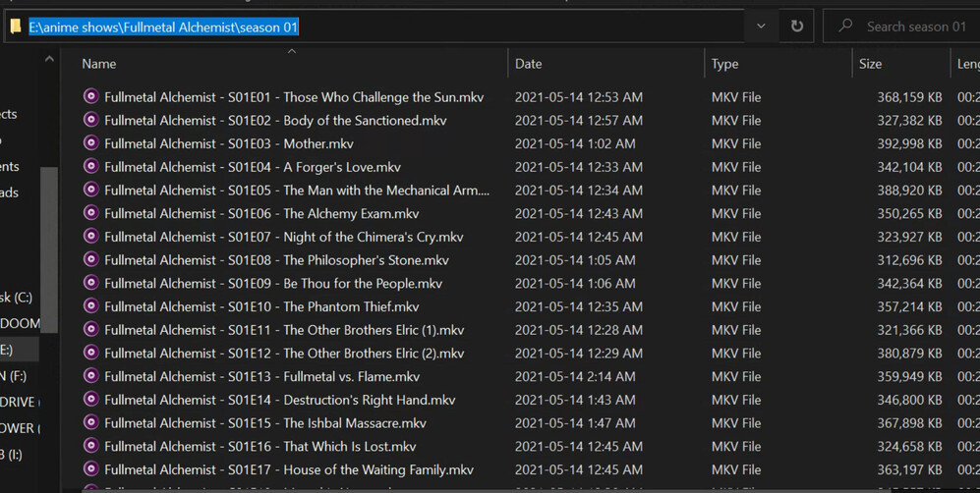Select The Alchemy Exam.mkv file name
Screen dimensions: 980x493
pos(261,213)
